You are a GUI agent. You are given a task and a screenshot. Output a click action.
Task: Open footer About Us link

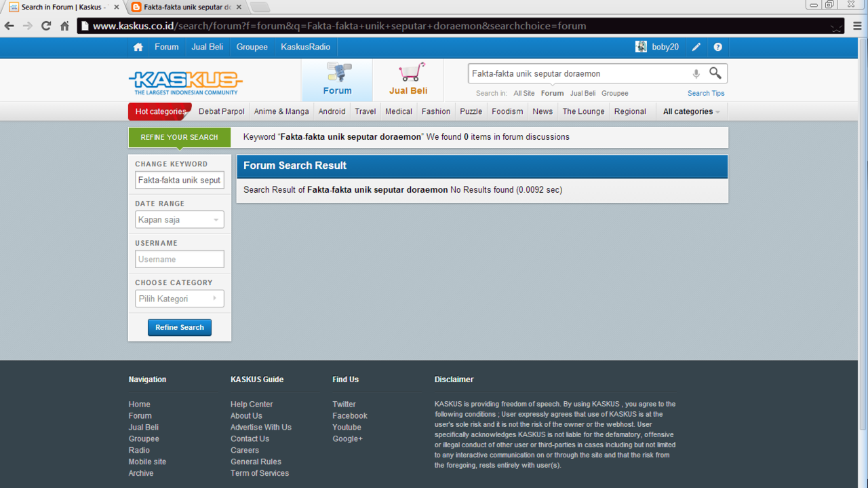tap(246, 415)
